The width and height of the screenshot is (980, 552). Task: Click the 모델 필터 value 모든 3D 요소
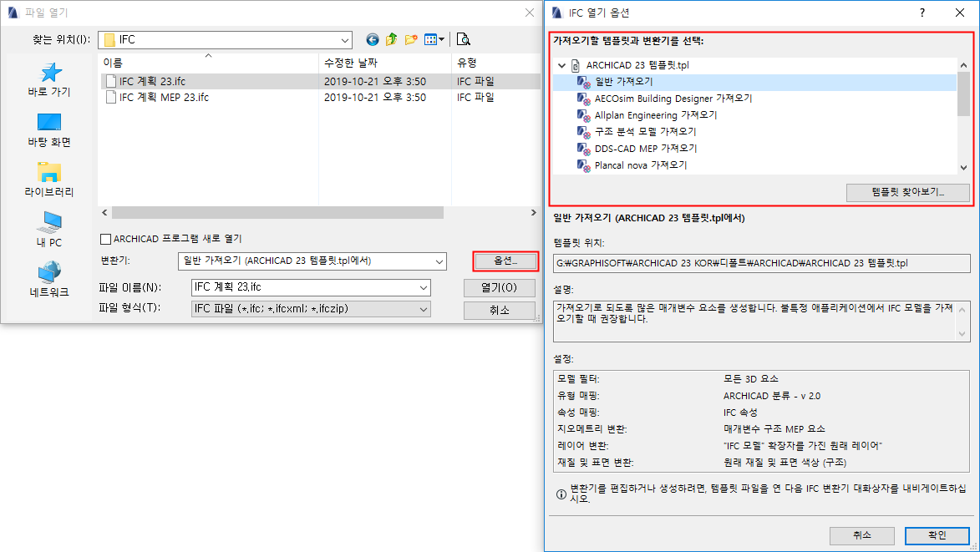(x=750, y=379)
